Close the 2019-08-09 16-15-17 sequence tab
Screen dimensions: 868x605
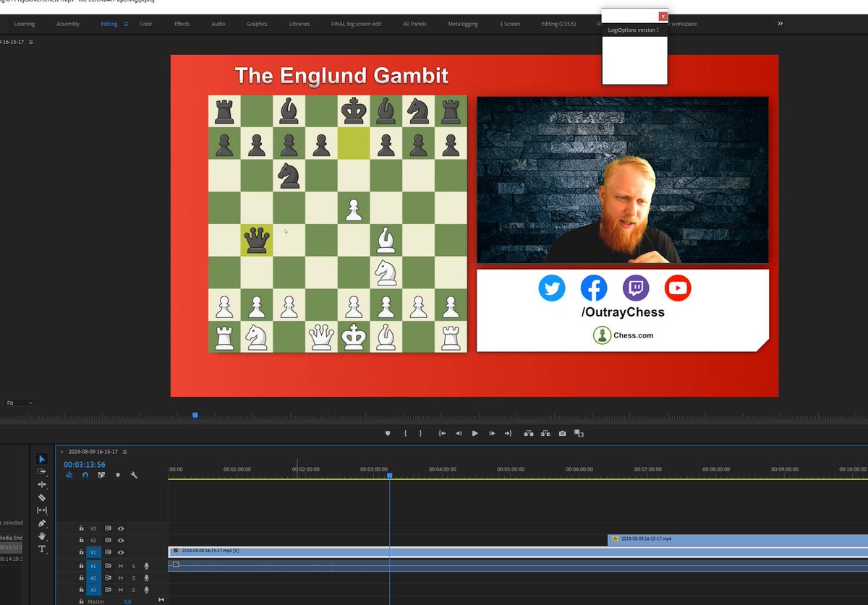[x=61, y=451]
